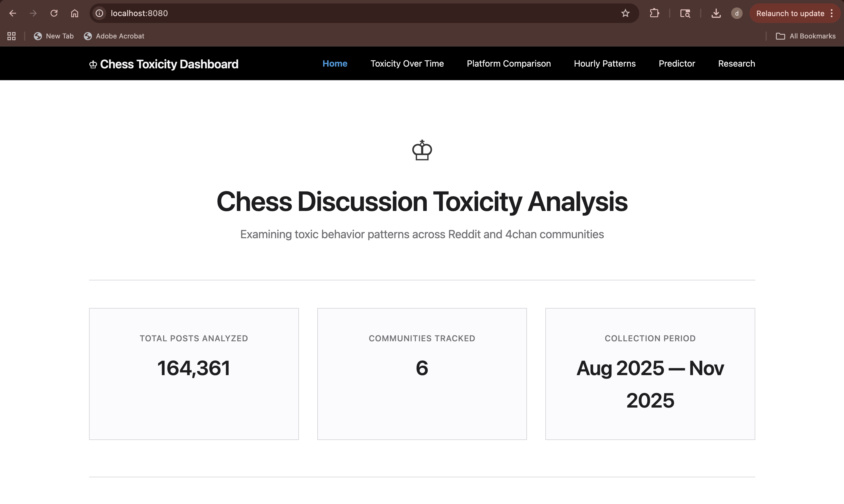Bookmark this page using the star icon
Viewport: 844px width, 504px height.
625,13
